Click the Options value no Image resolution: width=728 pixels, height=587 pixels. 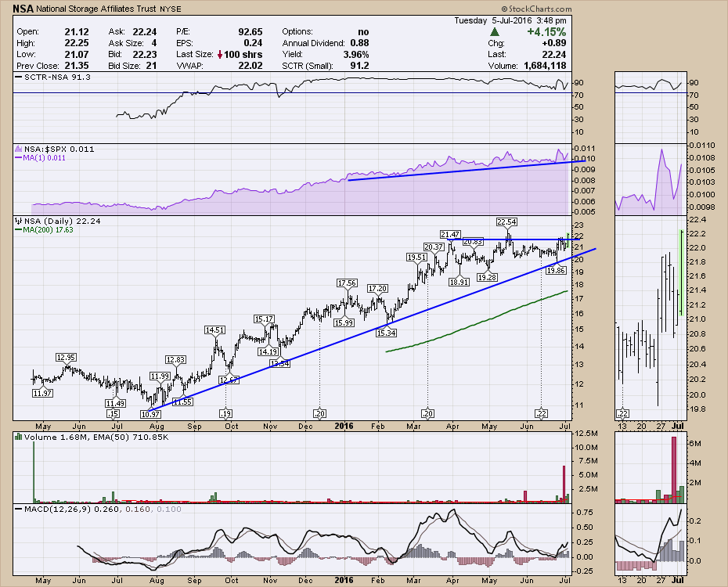[363, 31]
